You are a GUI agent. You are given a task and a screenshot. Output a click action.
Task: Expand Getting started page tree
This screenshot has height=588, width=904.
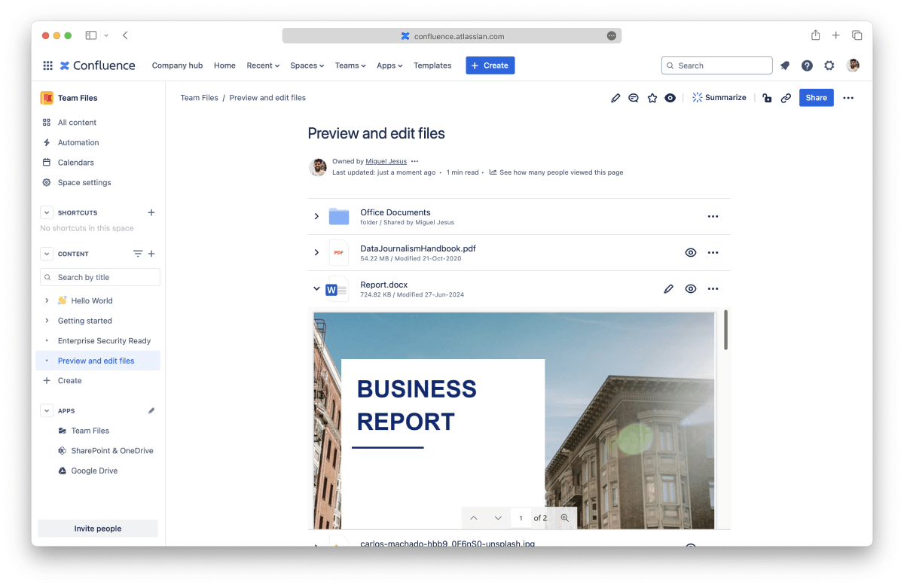click(47, 321)
